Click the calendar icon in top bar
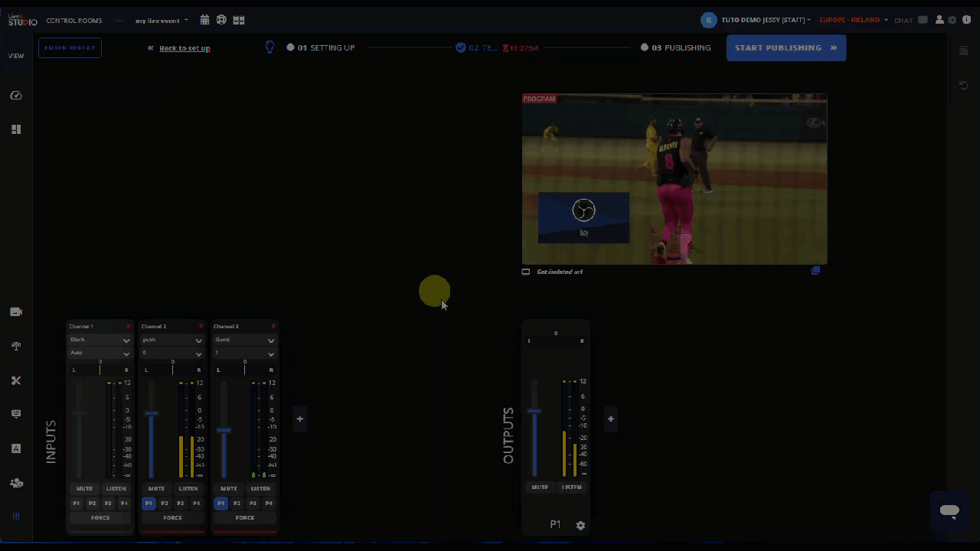Viewport: 980px width, 551px height. pos(204,20)
